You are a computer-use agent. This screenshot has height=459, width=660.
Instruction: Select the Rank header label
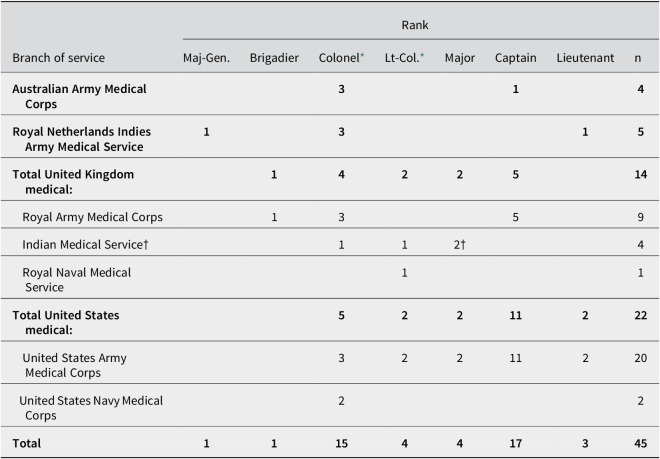pos(415,25)
